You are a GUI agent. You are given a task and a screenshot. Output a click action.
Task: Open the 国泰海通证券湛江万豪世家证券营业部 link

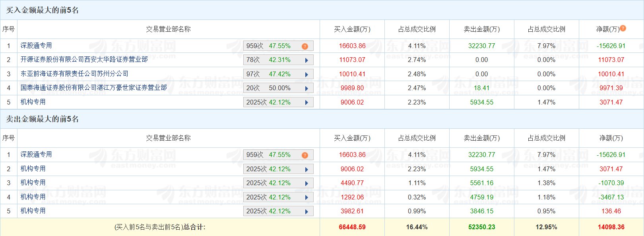[93, 88]
